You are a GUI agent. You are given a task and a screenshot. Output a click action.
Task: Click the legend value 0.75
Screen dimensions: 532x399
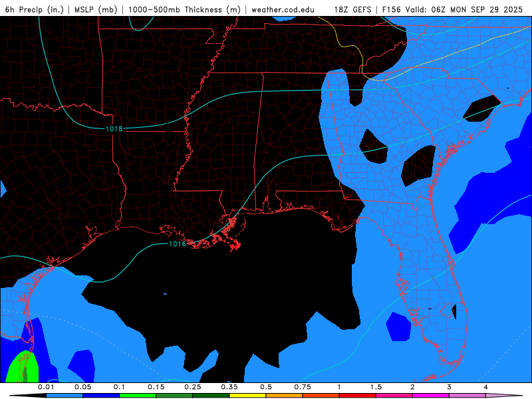[303, 387]
